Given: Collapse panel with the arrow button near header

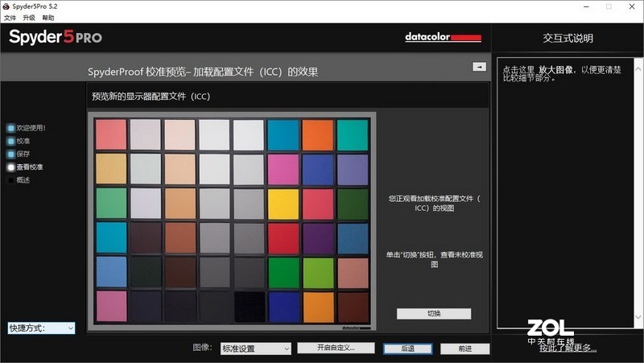Looking at the screenshot, I should 479,67.
